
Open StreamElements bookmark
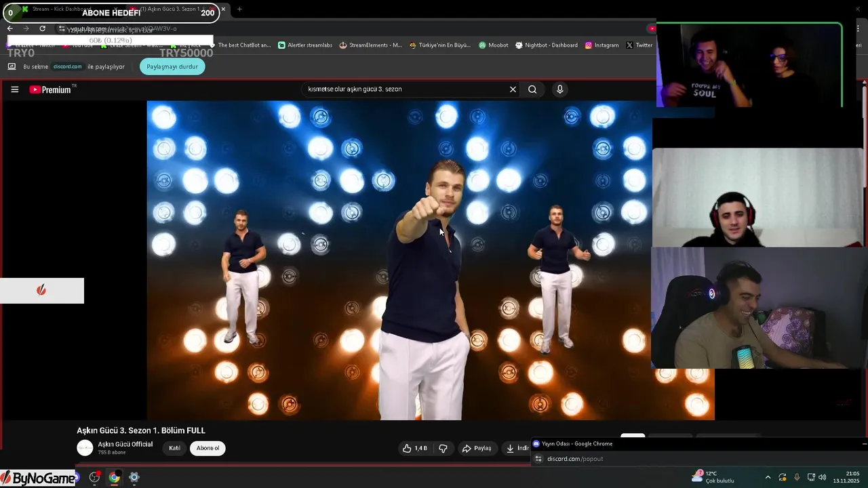(370, 45)
